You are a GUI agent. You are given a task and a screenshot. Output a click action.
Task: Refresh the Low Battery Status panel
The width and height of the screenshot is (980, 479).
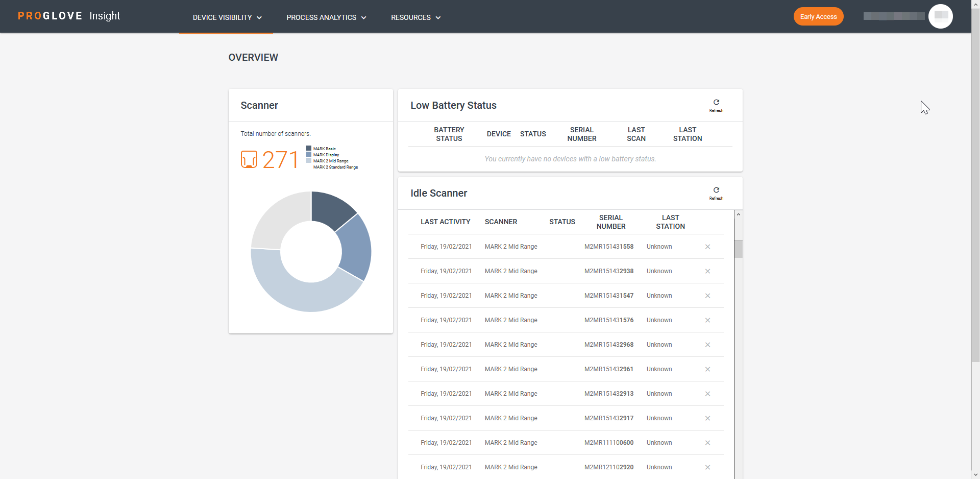tap(716, 105)
